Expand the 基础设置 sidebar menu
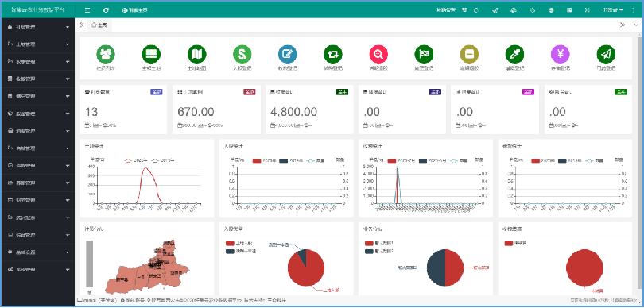The width and height of the screenshot is (644, 308). [38, 252]
